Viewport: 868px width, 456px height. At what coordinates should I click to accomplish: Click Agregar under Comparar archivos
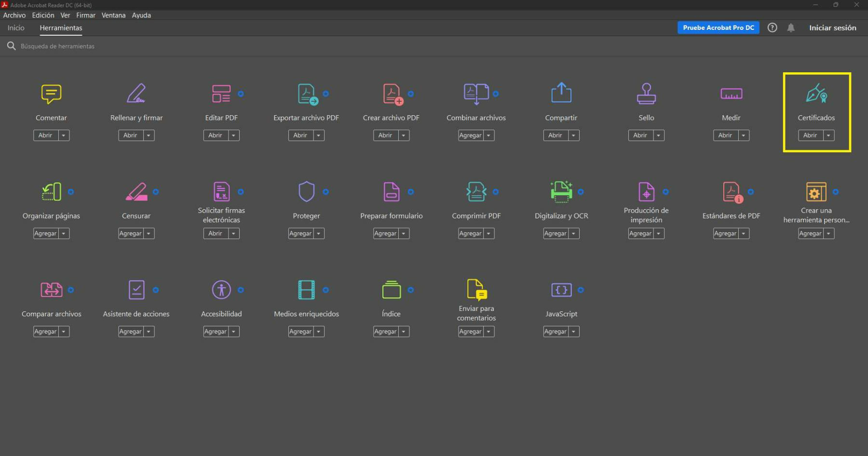[45, 332]
